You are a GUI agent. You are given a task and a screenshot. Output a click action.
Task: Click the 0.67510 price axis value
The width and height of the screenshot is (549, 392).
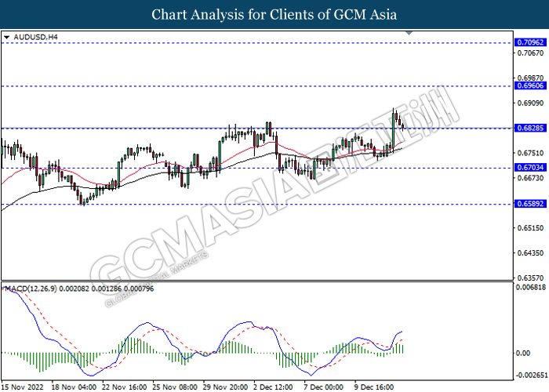[530, 153]
